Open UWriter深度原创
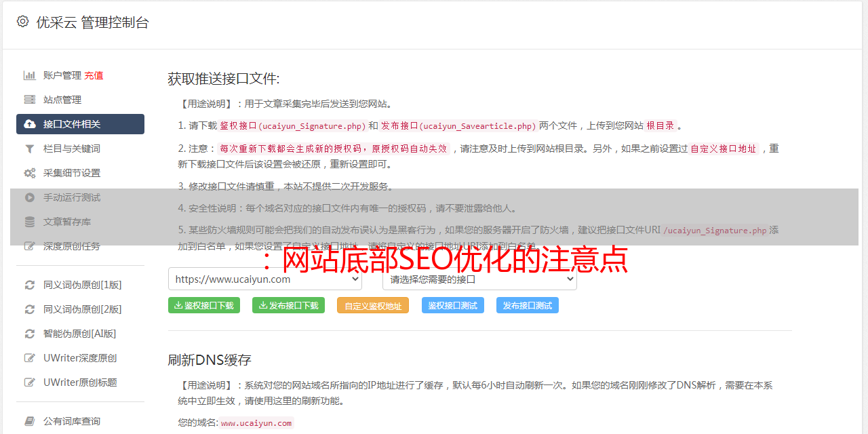 pos(80,358)
